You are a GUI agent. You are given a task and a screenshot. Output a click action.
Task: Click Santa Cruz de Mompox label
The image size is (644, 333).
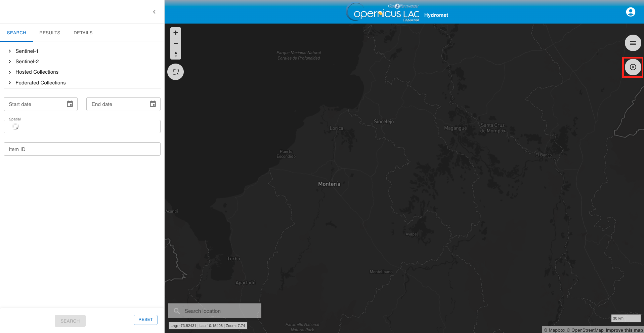point(492,128)
